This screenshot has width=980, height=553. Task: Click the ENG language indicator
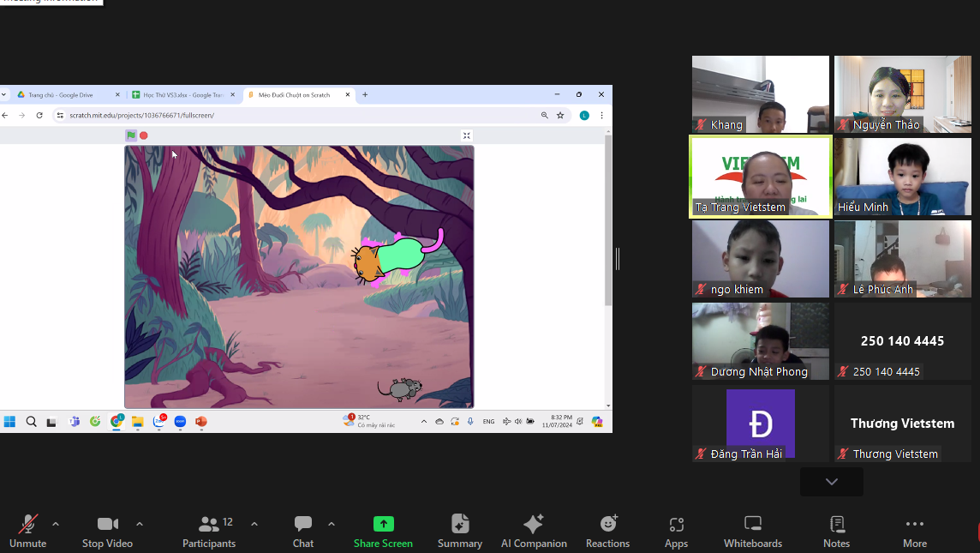489,422
